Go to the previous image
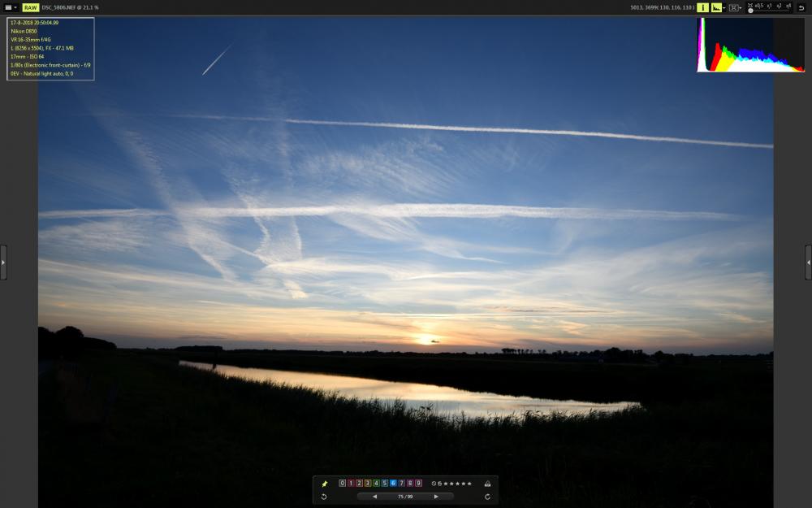This screenshot has width=812, height=508. [x=374, y=497]
